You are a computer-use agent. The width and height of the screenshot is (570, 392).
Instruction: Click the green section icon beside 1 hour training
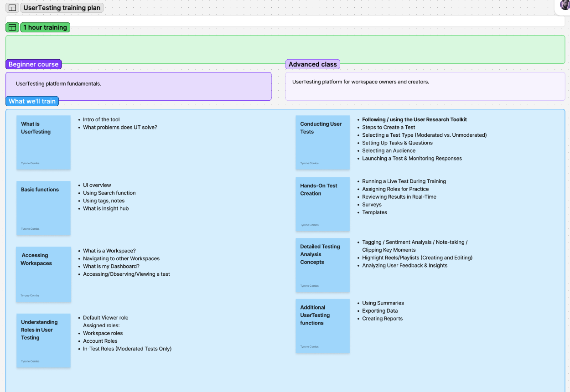[12, 27]
